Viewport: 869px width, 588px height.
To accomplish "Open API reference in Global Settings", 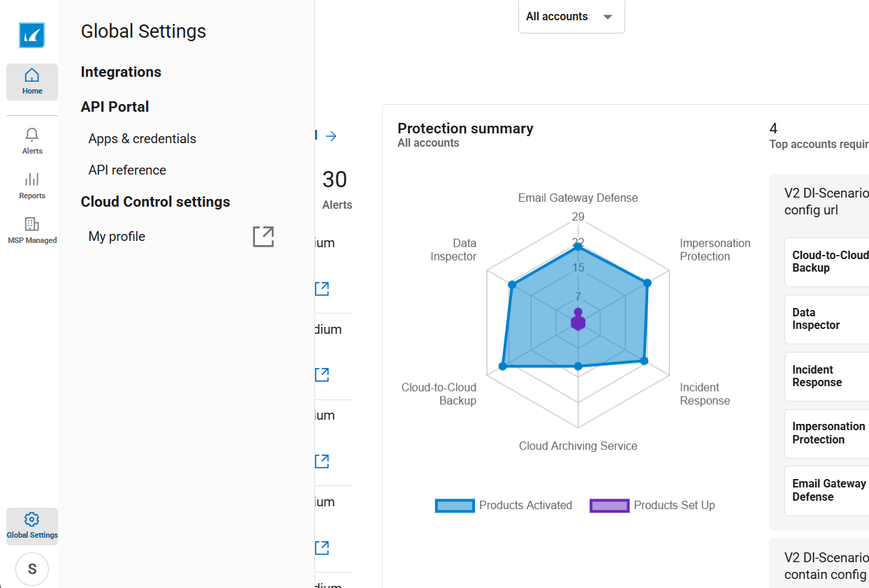I will [127, 170].
